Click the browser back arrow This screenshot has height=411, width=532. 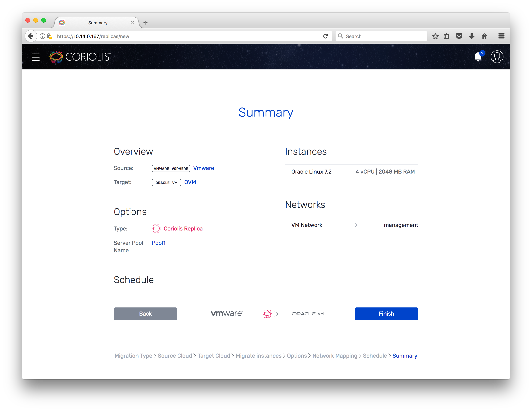31,36
